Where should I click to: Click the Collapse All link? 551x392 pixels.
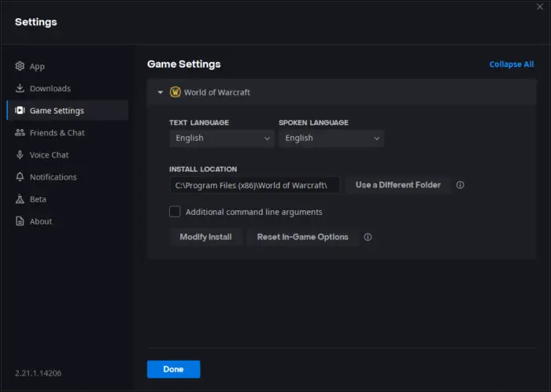[x=512, y=65]
